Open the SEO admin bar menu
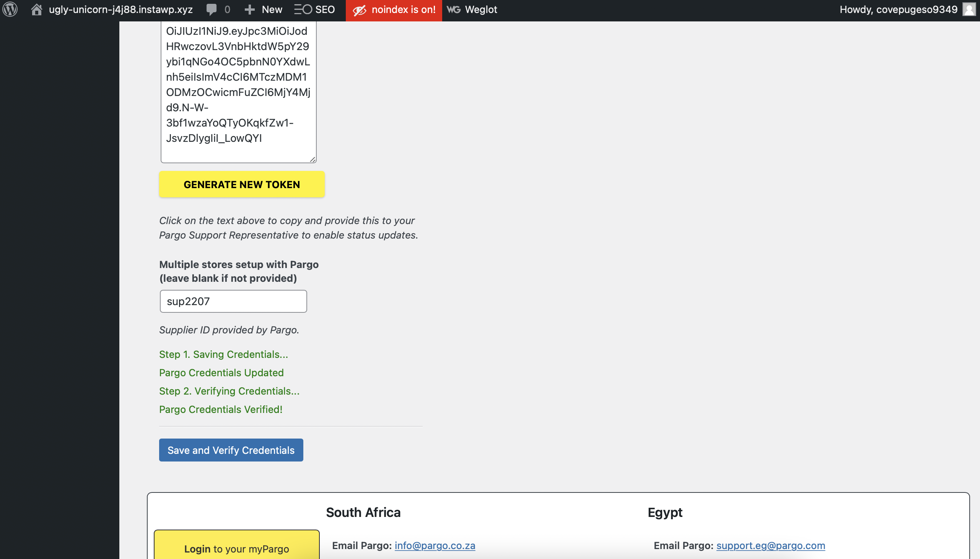Screen dimensions: 980x559 (x=314, y=10)
